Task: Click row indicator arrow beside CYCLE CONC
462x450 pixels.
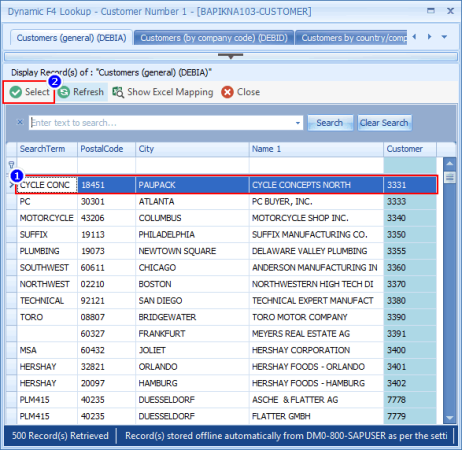Action: tap(11, 185)
